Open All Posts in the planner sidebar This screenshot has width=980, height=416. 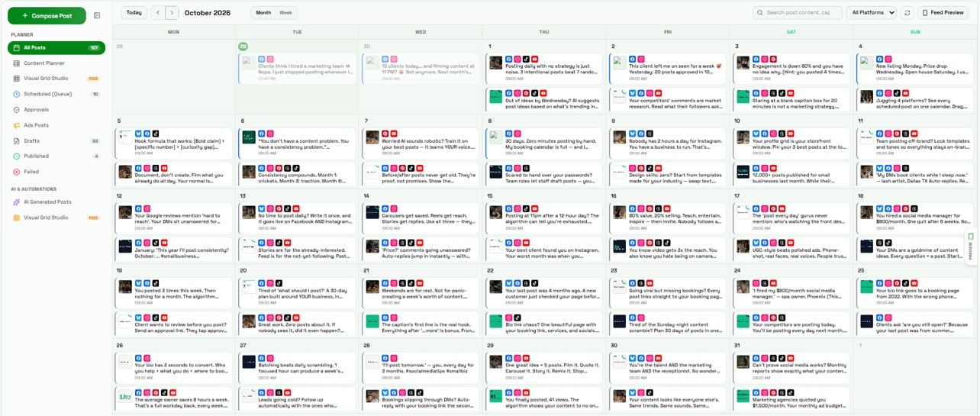[56, 47]
